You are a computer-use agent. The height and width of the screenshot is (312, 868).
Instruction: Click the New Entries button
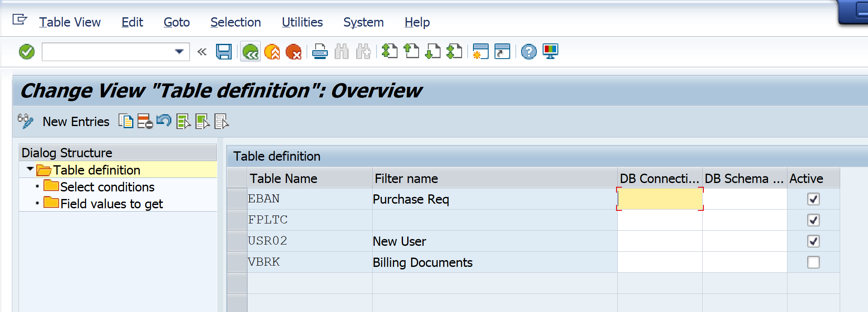pos(76,121)
